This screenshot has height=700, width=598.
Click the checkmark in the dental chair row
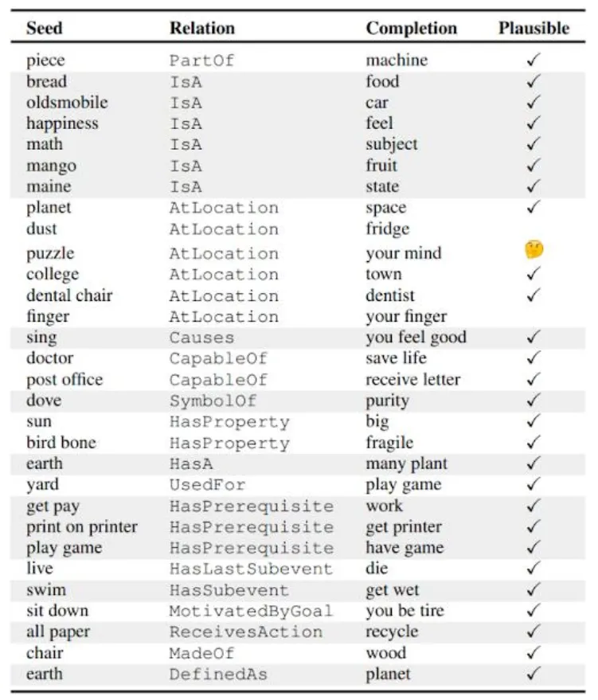click(534, 295)
